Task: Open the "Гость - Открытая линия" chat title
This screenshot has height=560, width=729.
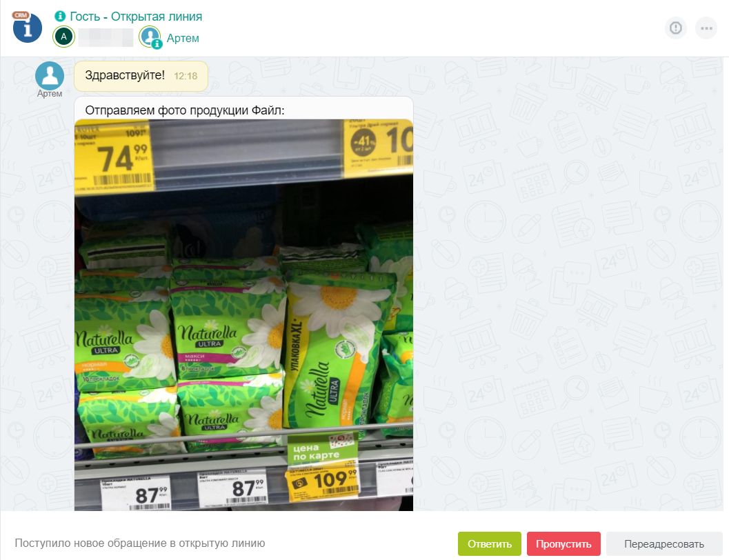Action: [x=136, y=17]
